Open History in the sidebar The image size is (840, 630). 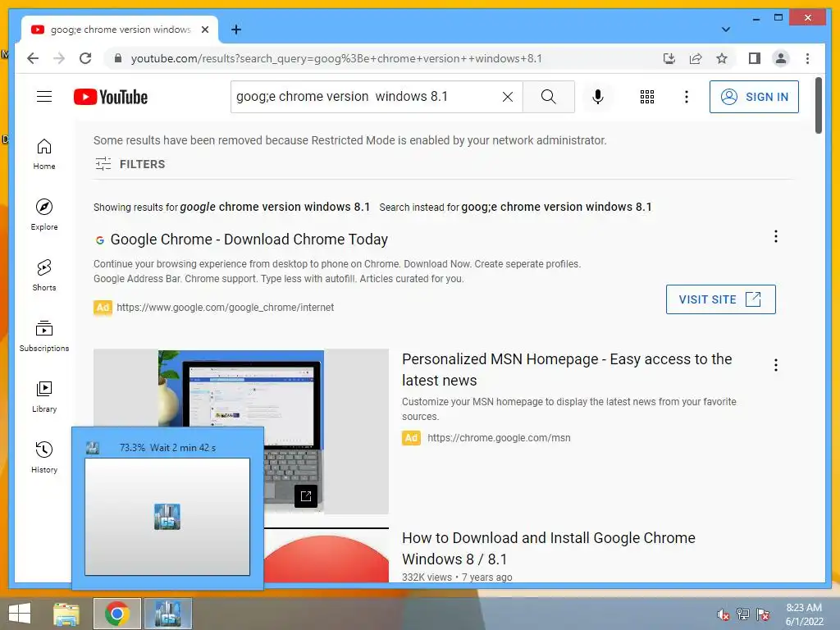44,457
